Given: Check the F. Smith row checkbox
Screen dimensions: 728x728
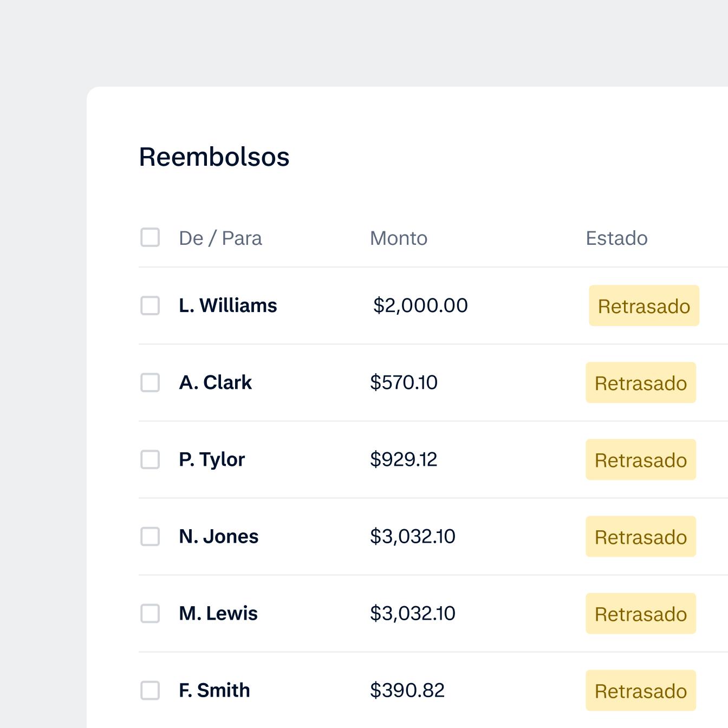Looking at the screenshot, I should pyautogui.click(x=150, y=690).
